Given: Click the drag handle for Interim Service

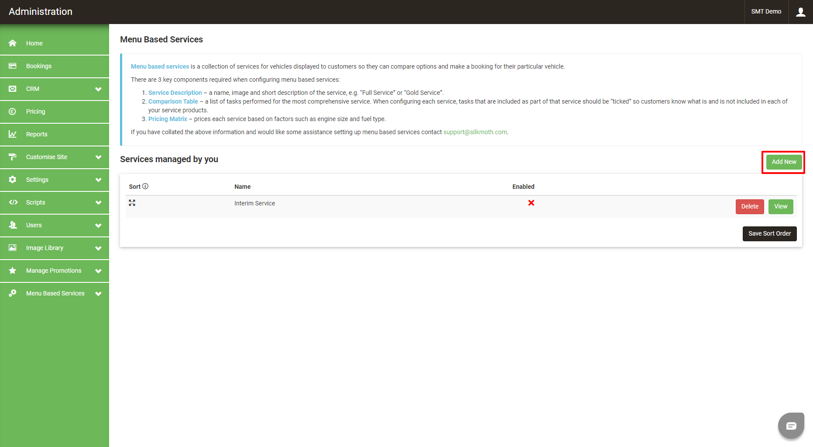Looking at the screenshot, I should [132, 203].
